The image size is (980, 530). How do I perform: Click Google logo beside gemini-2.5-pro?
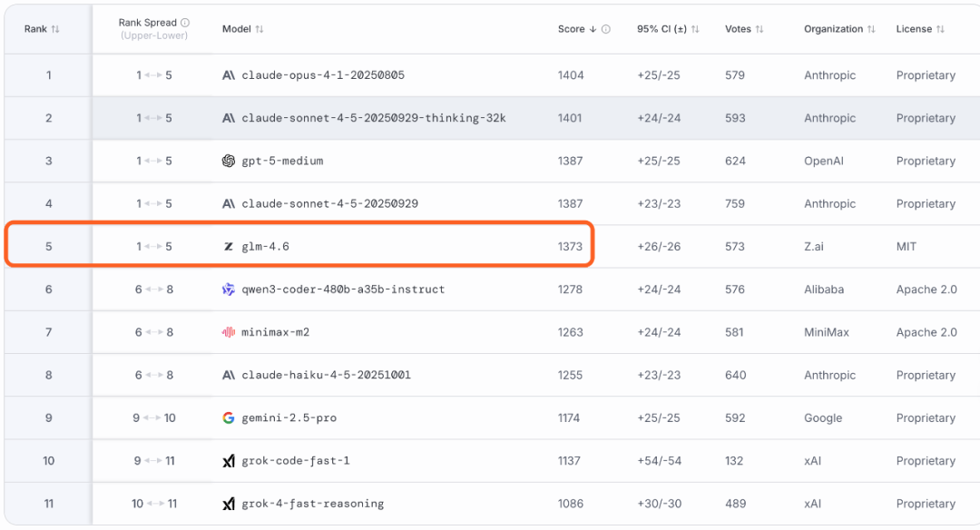click(x=229, y=418)
